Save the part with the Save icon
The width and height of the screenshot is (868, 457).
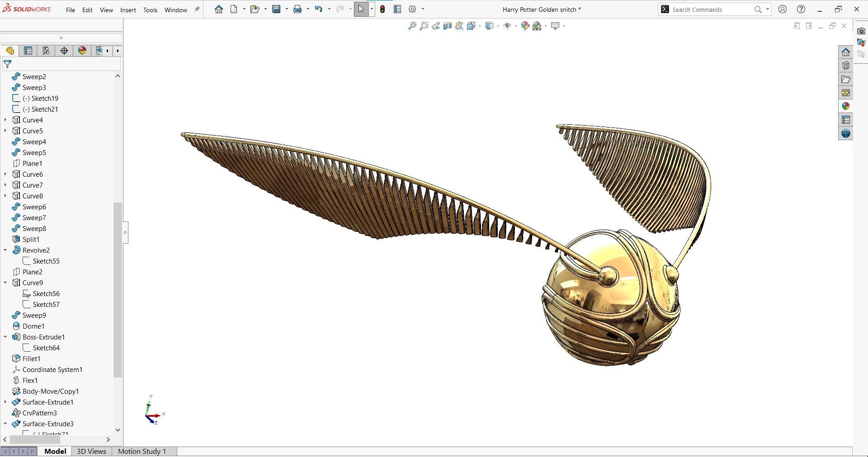(x=276, y=9)
